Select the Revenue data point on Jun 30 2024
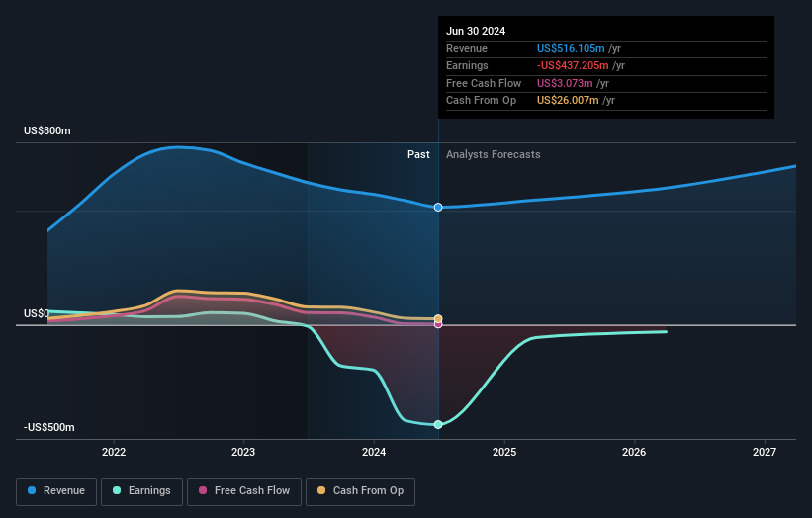This screenshot has width=812, height=518. tap(438, 207)
